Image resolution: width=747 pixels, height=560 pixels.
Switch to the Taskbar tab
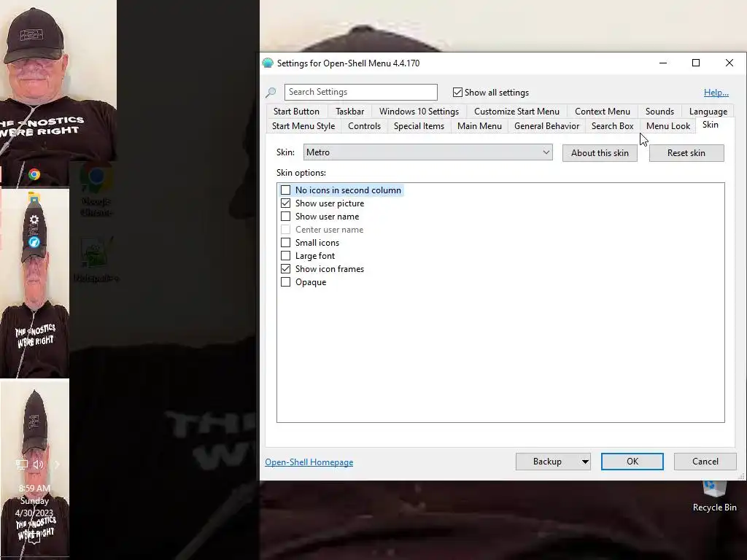[349, 112]
